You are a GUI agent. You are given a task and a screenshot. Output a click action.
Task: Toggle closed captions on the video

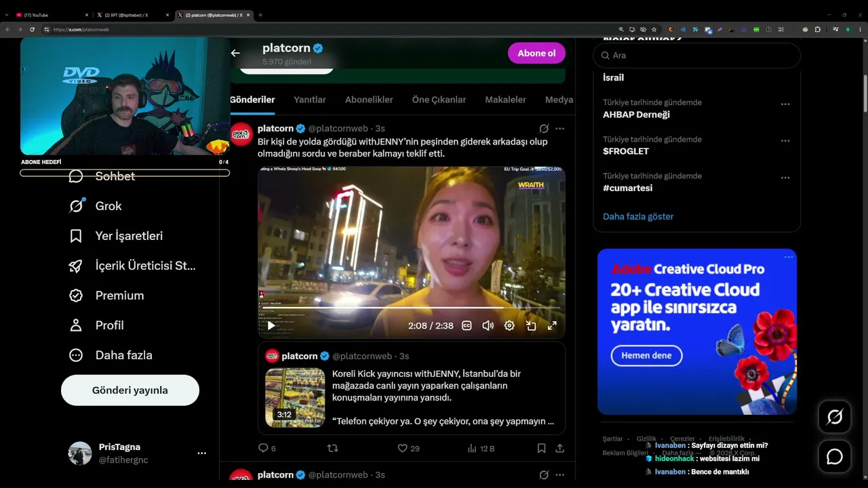(467, 325)
